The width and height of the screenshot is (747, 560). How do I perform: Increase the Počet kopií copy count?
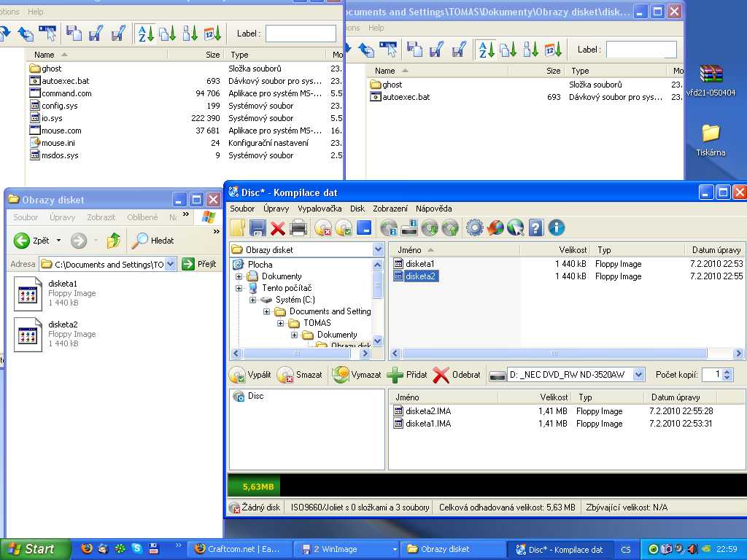point(727,371)
